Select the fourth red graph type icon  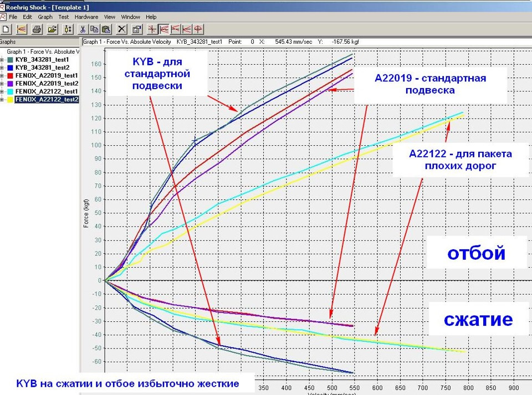187,29
